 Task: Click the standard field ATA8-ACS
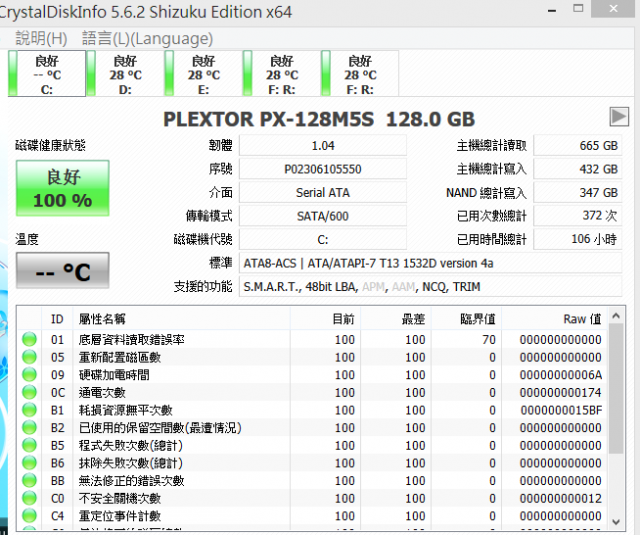431,263
